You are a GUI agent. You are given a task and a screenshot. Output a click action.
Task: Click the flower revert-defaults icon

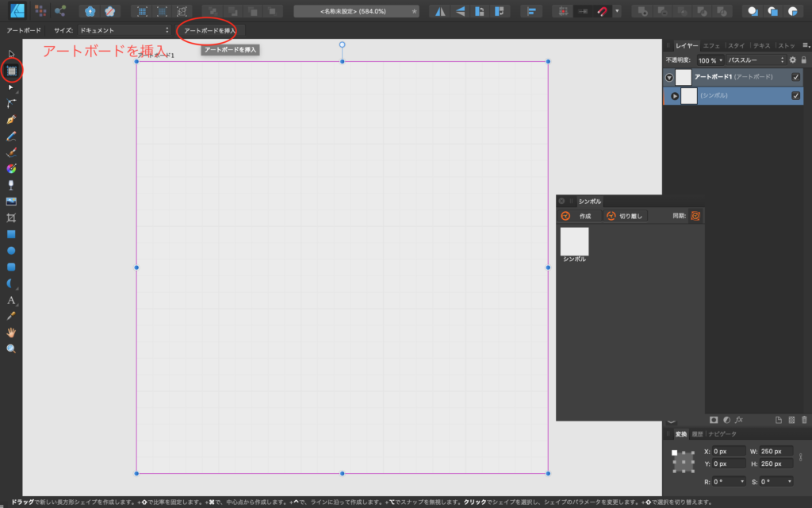[109, 11]
